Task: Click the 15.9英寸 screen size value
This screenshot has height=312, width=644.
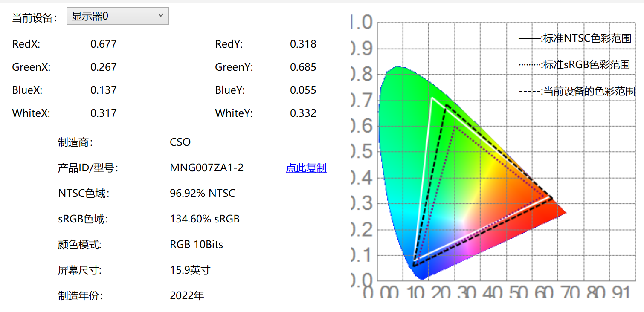Action: tap(190, 270)
